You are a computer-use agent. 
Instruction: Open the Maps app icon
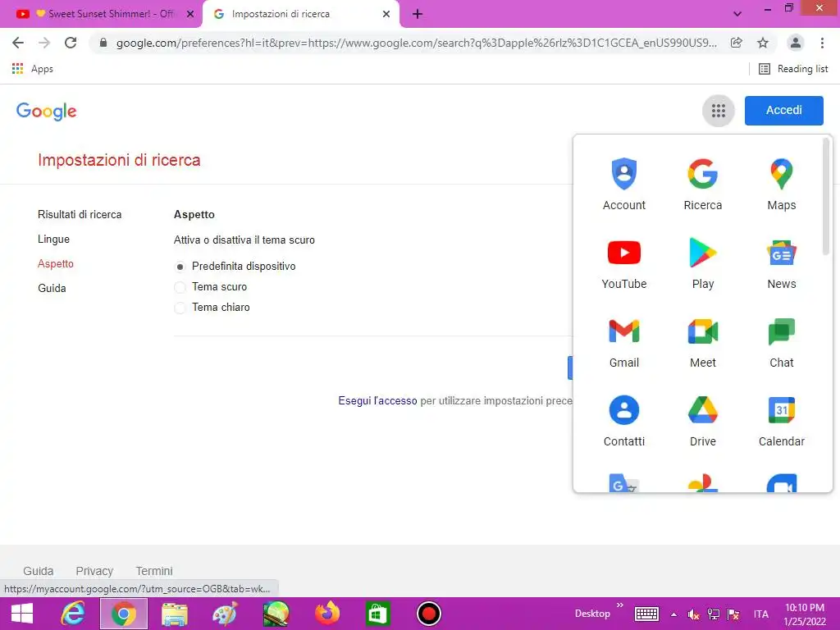click(x=782, y=184)
